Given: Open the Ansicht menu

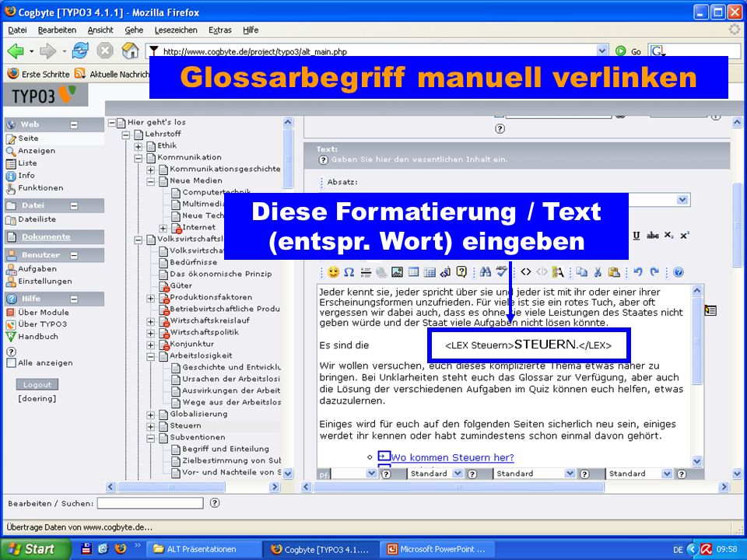Looking at the screenshot, I should pos(100,30).
